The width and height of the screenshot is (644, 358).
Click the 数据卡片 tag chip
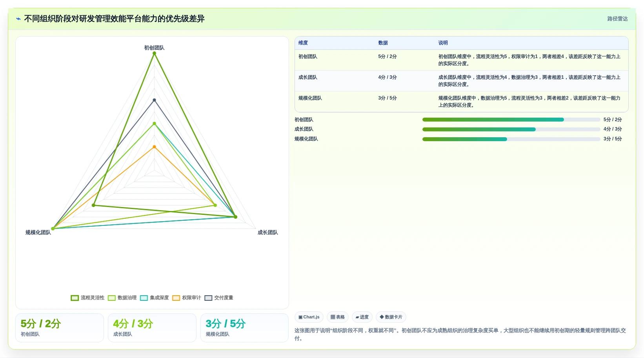click(391, 317)
